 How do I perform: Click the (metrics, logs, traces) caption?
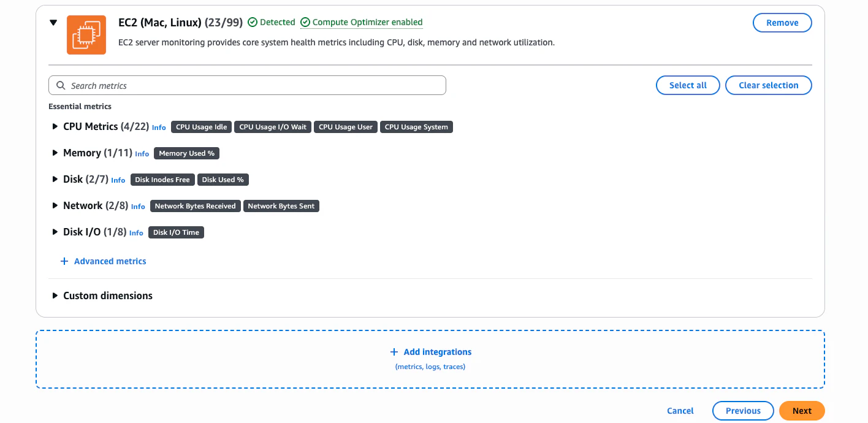430,367
